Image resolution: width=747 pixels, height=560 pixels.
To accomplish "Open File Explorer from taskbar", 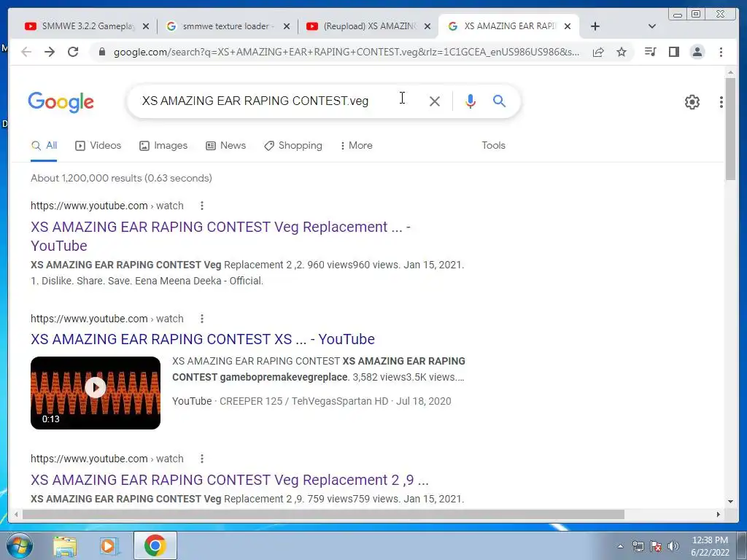I will point(65,545).
